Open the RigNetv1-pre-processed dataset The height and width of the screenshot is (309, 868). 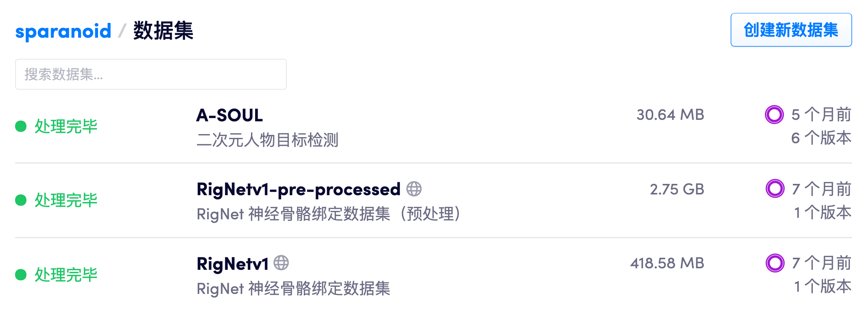[x=298, y=189]
